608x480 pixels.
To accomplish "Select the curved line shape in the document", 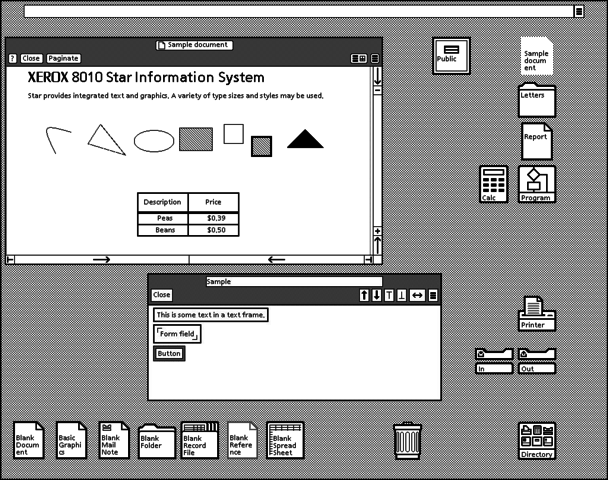I will click(57, 140).
